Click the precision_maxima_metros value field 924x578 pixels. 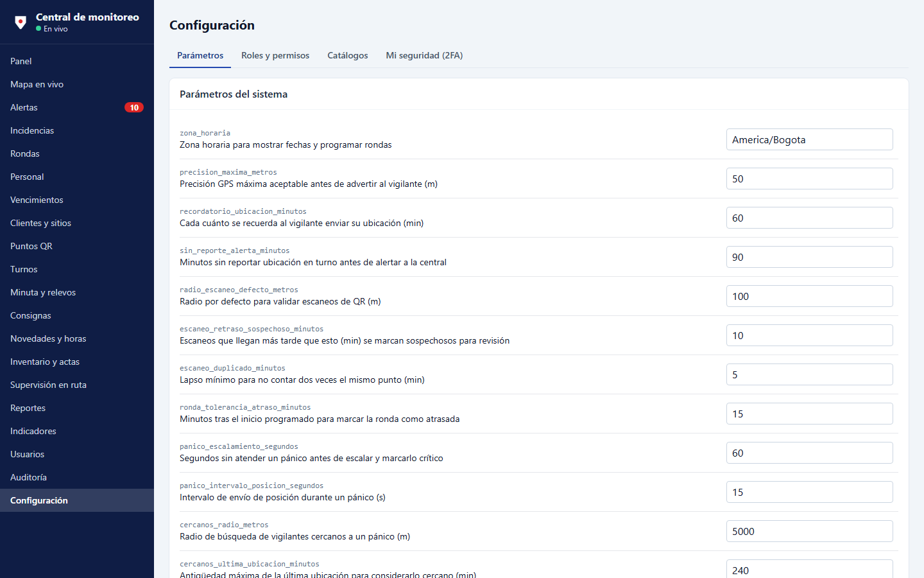(810, 179)
